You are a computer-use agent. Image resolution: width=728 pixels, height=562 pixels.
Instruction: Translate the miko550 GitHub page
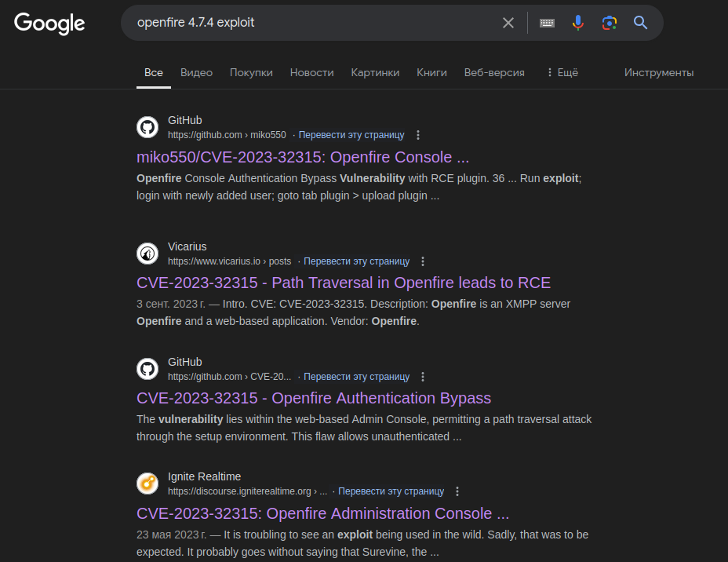click(351, 135)
